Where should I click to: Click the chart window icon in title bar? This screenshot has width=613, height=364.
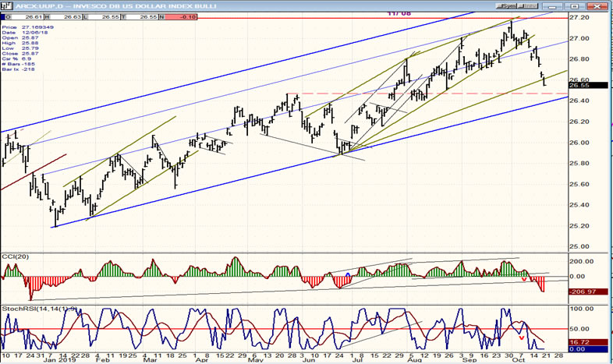point(5,5)
